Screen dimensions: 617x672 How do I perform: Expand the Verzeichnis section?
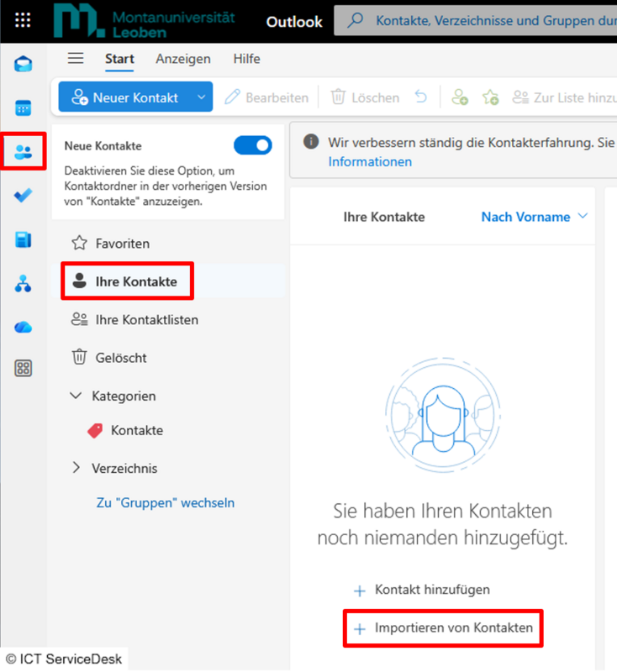[x=76, y=468]
